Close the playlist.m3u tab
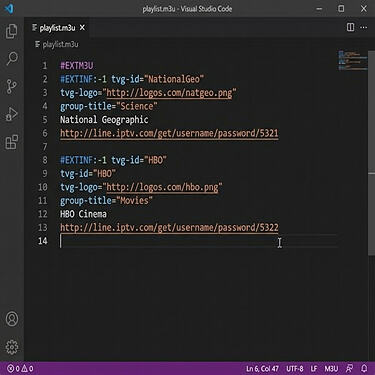375x375 pixels. 82,28
